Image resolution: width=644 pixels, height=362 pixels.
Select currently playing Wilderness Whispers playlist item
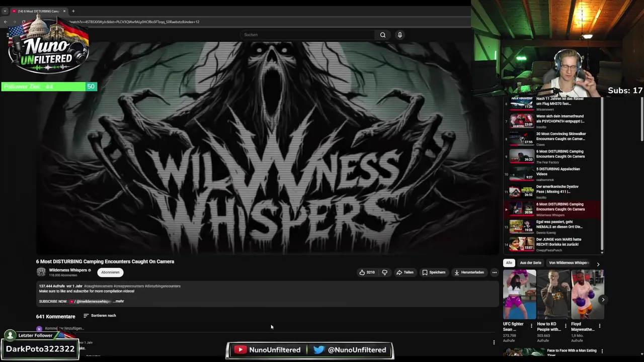pos(552,209)
